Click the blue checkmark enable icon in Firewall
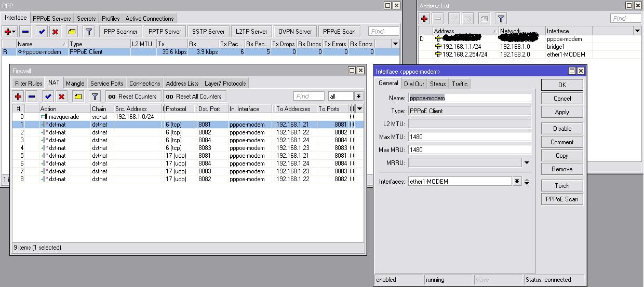The width and height of the screenshot is (644, 287). [48, 97]
